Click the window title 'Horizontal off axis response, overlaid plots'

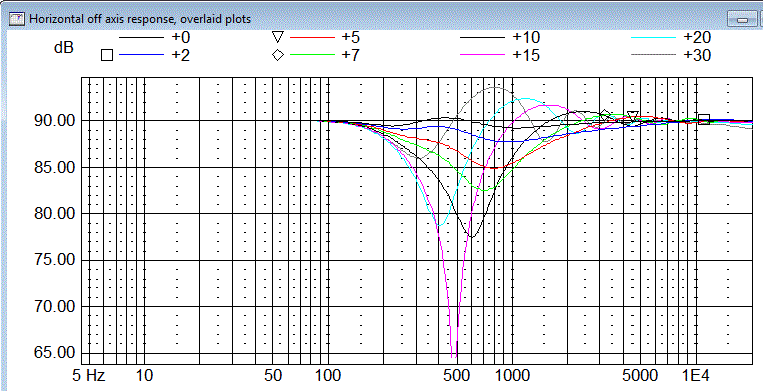[x=140, y=19]
